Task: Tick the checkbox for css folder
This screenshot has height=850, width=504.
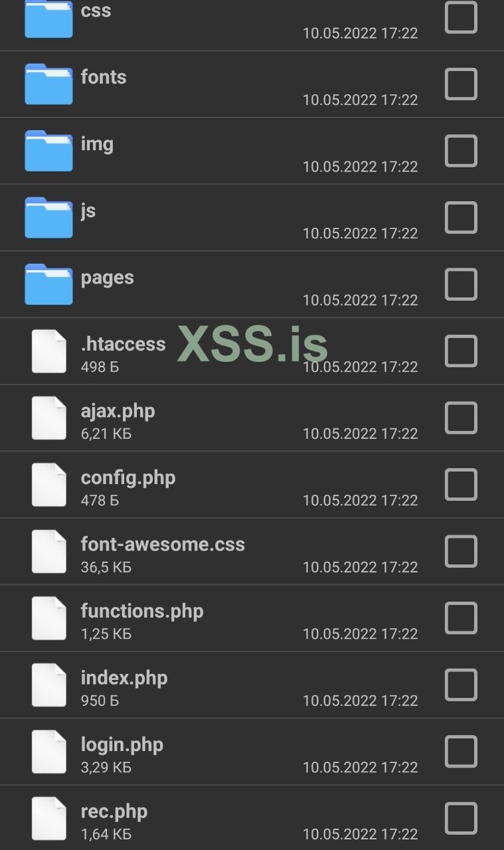Action: click(461, 17)
